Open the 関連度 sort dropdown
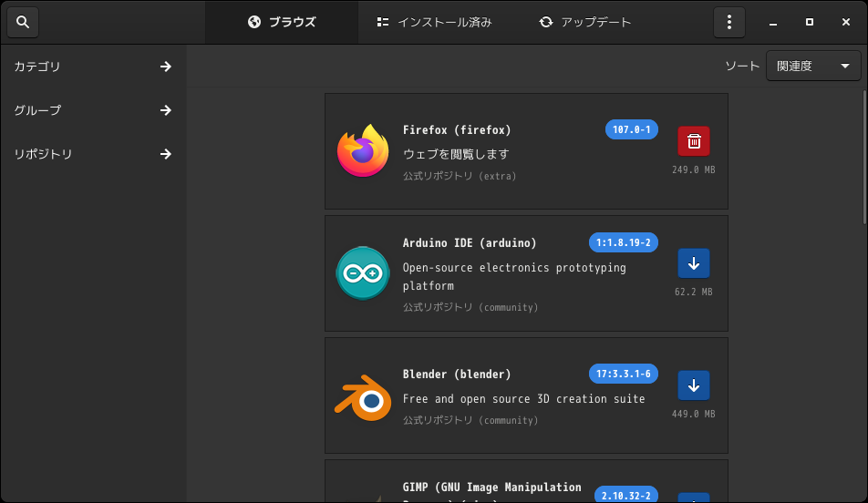This screenshot has width=868, height=503. (813, 66)
